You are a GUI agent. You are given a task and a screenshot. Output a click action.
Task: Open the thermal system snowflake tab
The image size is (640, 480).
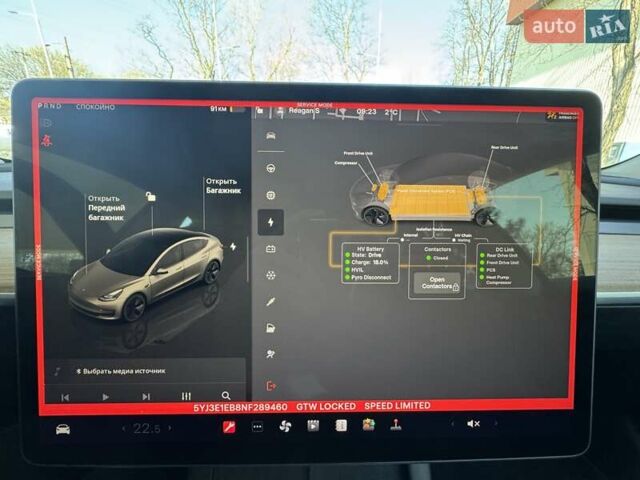coord(271,275)
